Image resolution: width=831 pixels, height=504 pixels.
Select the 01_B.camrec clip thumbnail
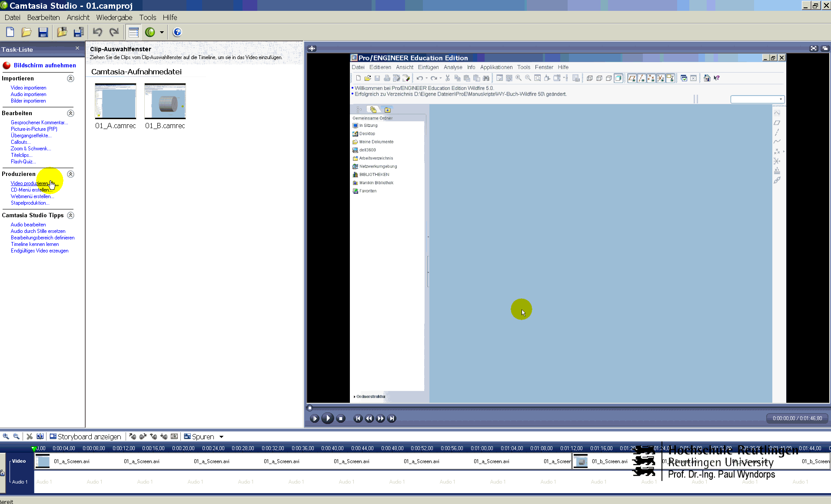pos(165,101)
